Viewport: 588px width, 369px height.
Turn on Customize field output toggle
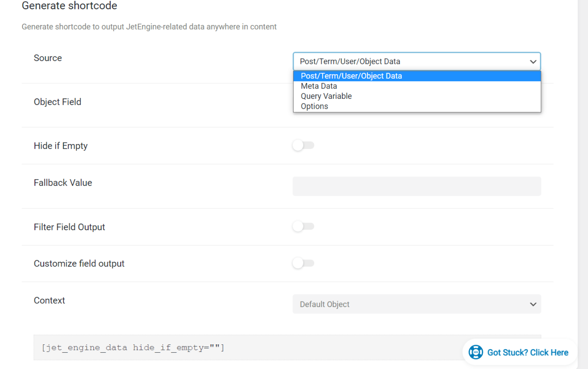coord(304,263)
